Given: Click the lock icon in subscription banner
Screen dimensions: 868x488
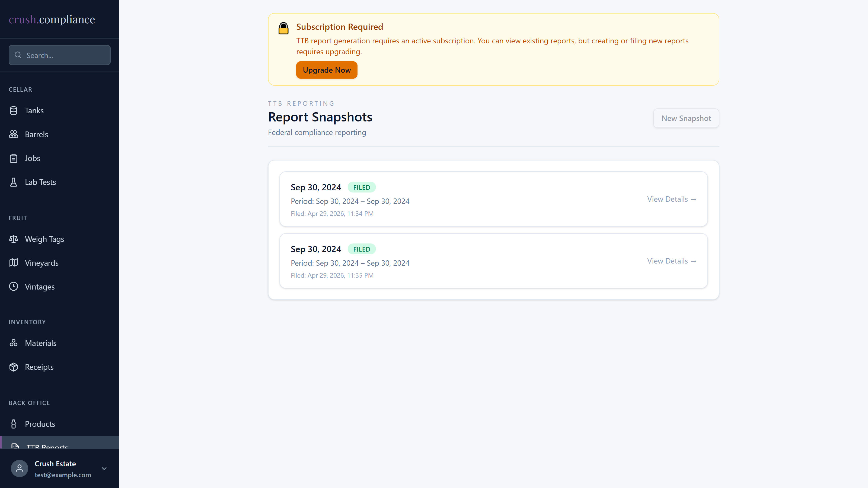Looking at the screenshot, I should point(283,28).
